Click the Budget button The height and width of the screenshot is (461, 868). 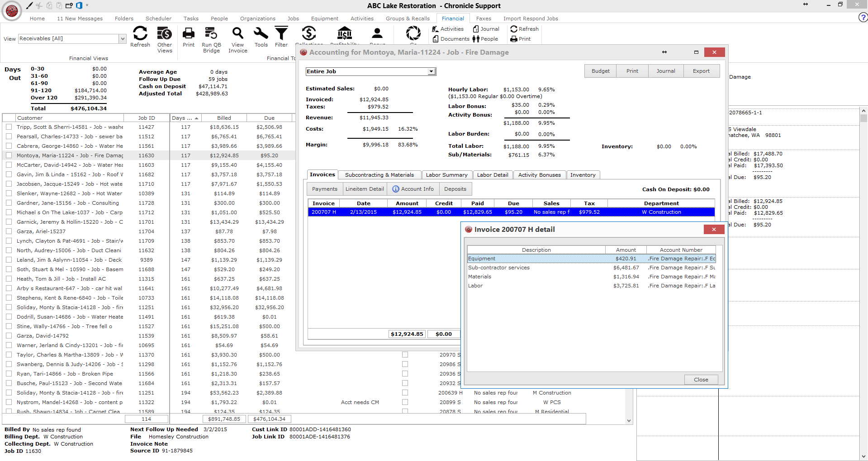[x=600, y=71]
